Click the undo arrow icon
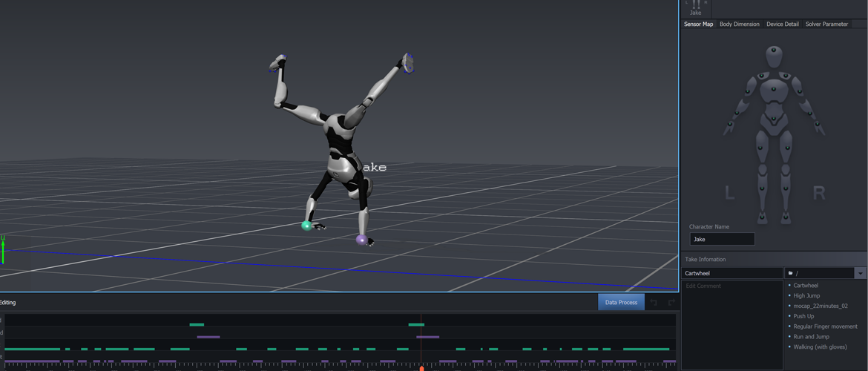Viewport: 868px width, 371px height. pos(654,302)
